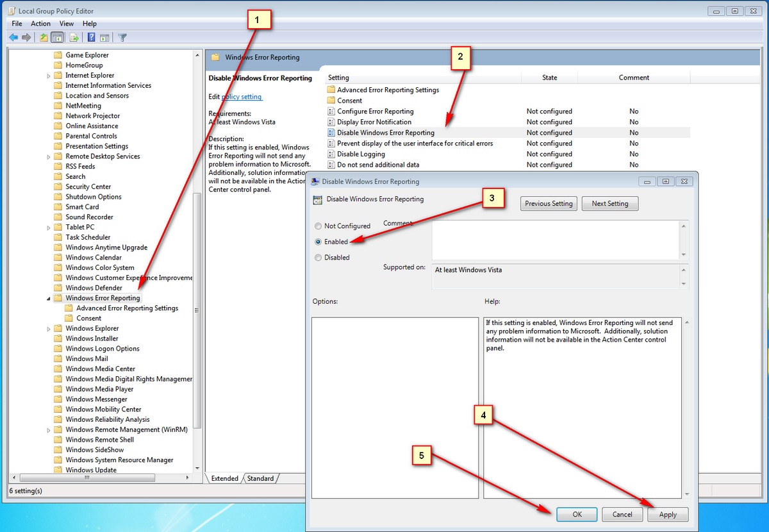Viewport: 769px width, 532px height.
Task: Go up one level with the folder-arrow icon
Action: (44, 37)
